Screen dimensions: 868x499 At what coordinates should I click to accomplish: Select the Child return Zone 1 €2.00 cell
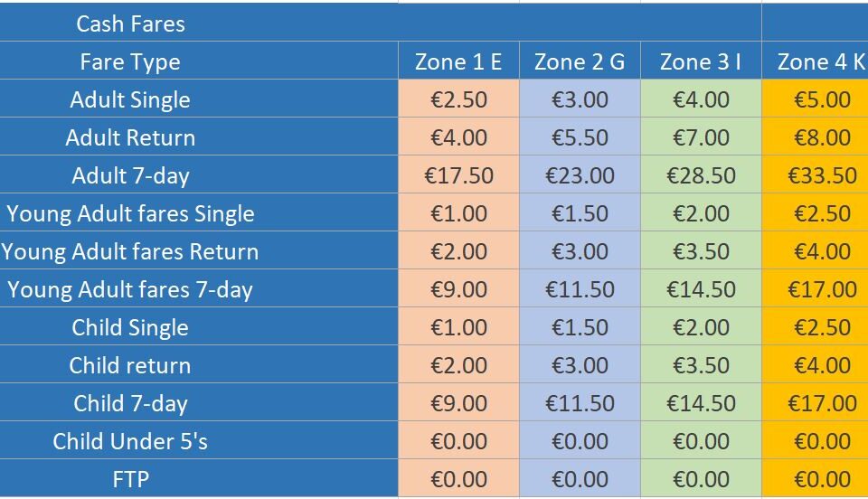pyautogui.click(x=458, y=365)
